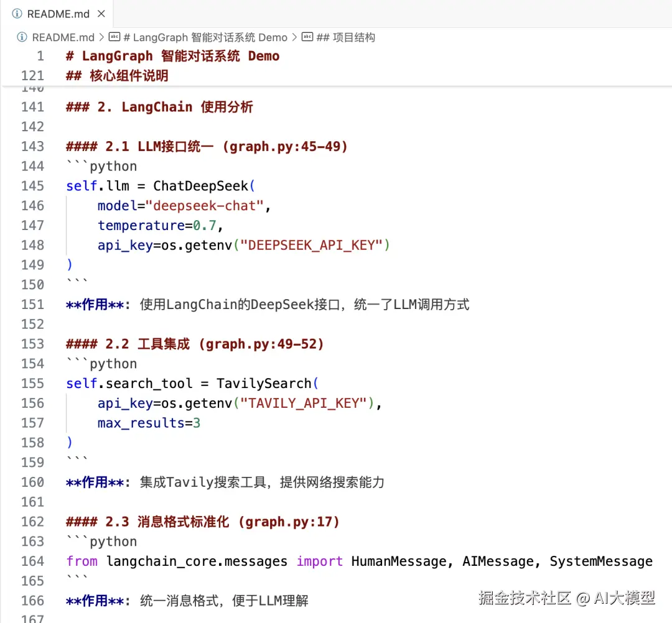Open README.md breadcrumb item
The height and width of the screenshot is (623, 672).
[x=63, y=37]
